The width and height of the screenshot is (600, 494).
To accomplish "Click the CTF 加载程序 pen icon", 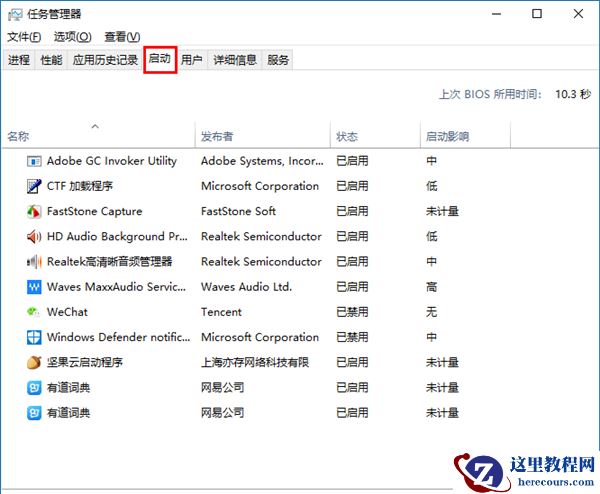I will pyautogui.click(x=34, y=186).
